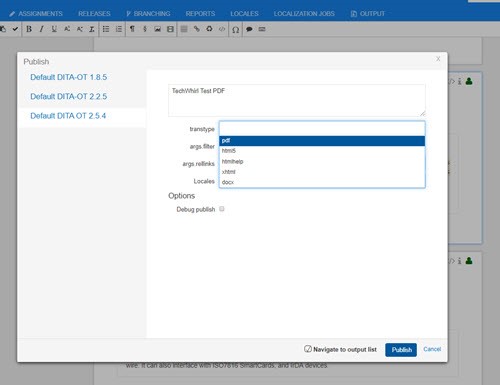
Task: Choose xhtml from the transtype list
Action: [322, 172]
